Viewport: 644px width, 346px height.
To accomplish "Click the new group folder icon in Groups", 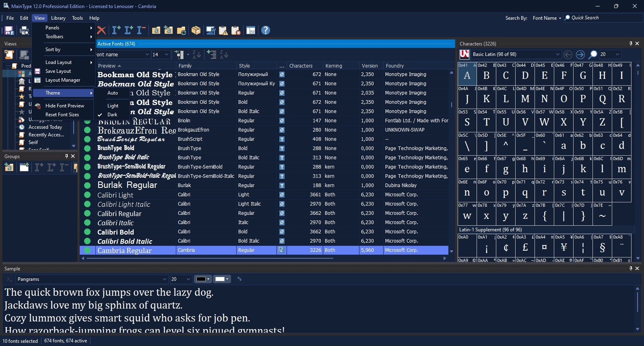I will pyautogui.click(x=9, y=167).
